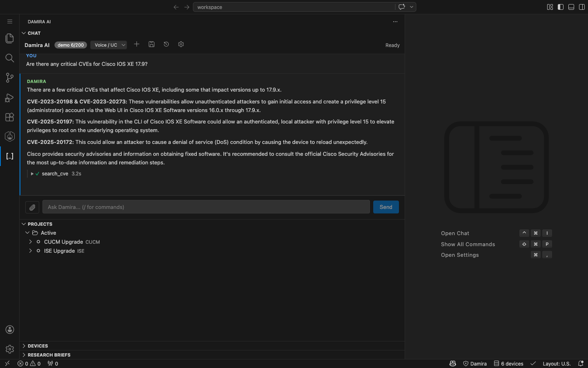Open Damira chat settings gear
This screenshot has height=368, width=588.
181,44
